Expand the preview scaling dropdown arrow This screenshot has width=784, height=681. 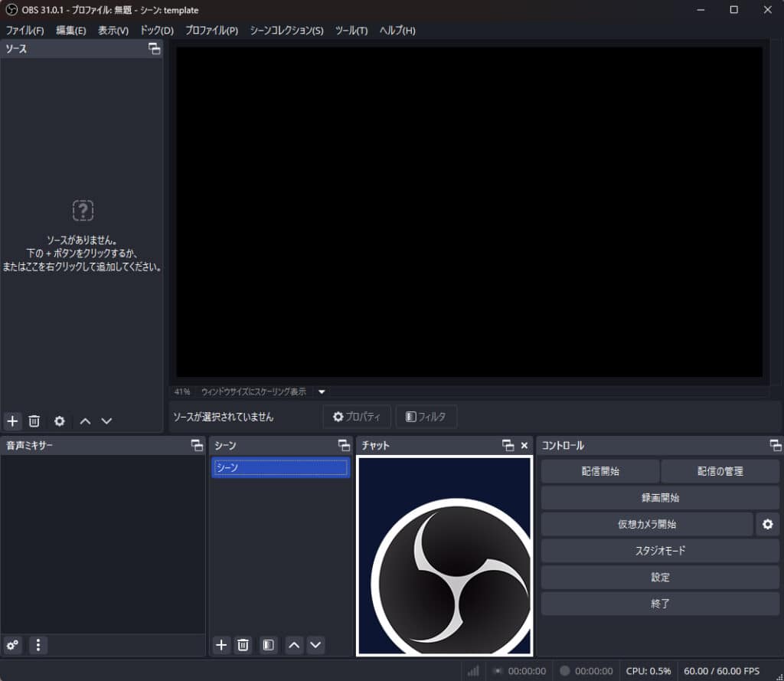tap(322, 391)
